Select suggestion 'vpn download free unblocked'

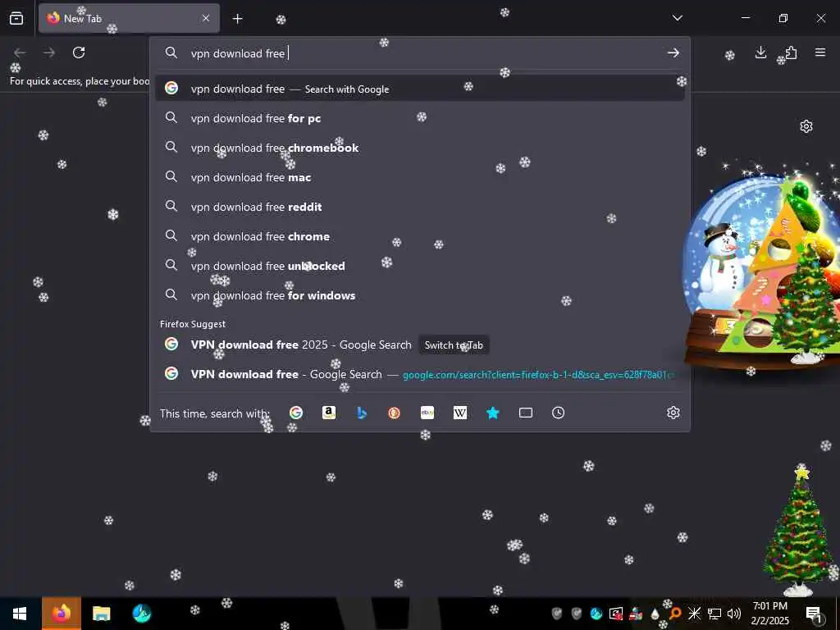[x=419, y=266]
